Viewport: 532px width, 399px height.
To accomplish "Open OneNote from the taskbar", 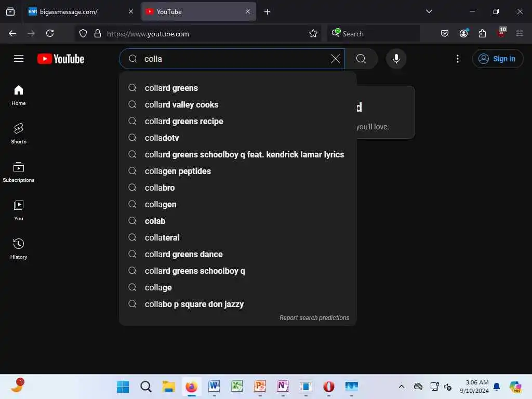I will coord(283,387).
